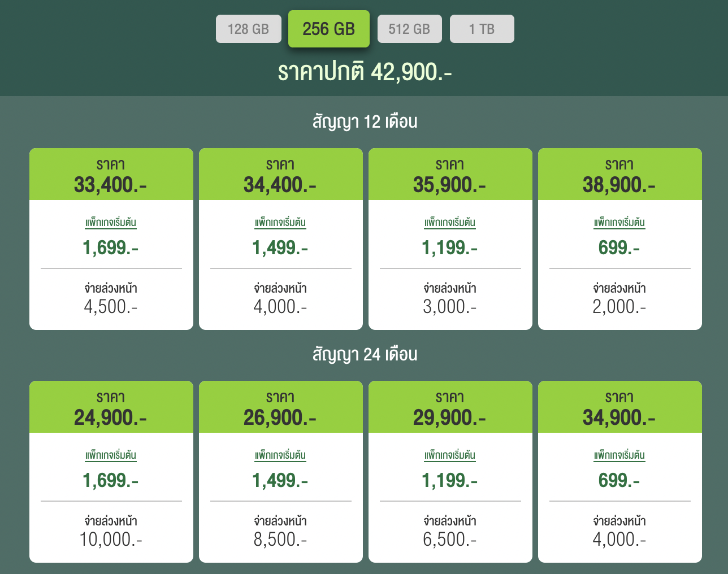
Task: Select the 35,900.- price card header
Action: 450,175
